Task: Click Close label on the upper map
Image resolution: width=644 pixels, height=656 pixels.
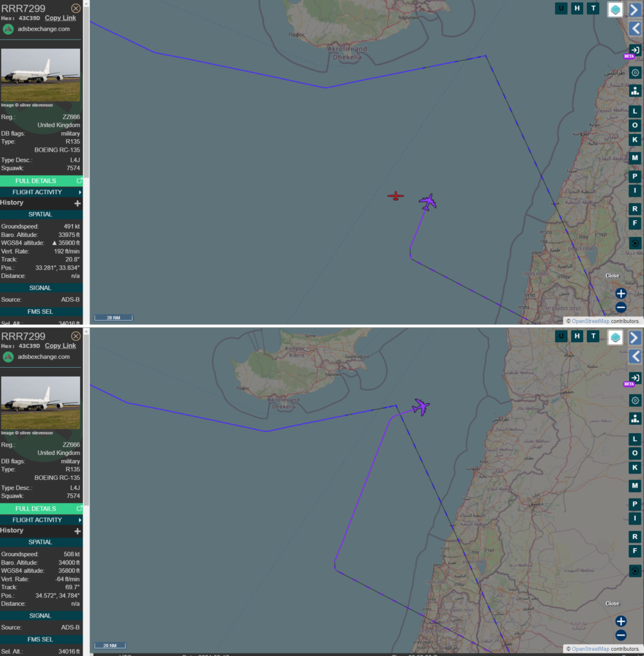Action: [x=612, y=275]
